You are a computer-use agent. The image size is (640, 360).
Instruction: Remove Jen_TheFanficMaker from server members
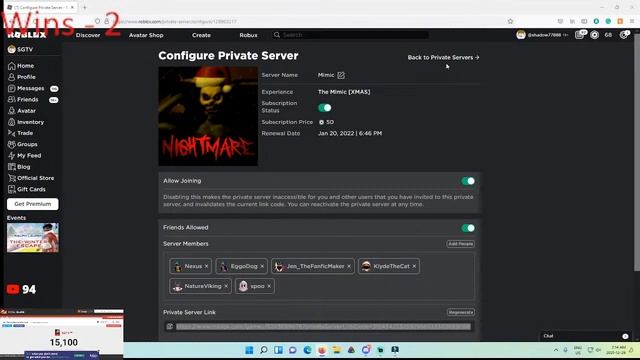click(x=349, y=266)
